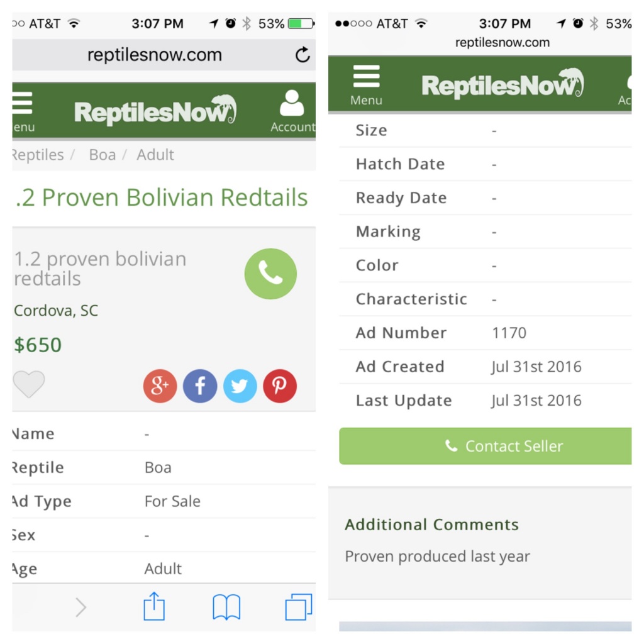644x644 pixels.
Task: Tap left reptilesnow.com address bar
Action: point(155,55)
